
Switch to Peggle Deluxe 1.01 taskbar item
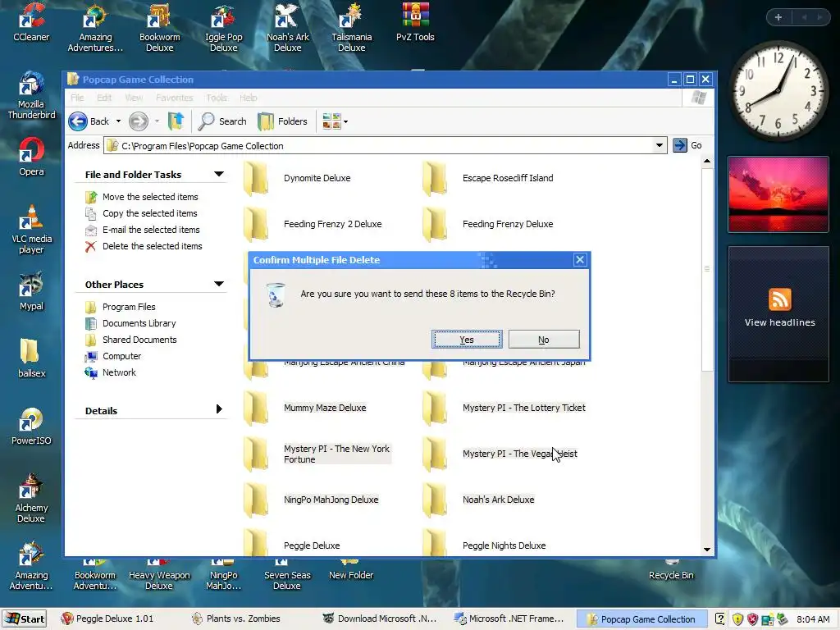coord(107,619)
